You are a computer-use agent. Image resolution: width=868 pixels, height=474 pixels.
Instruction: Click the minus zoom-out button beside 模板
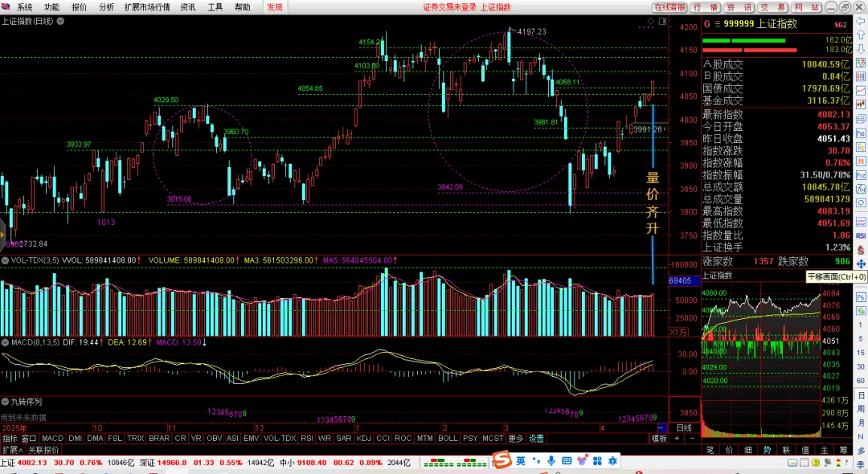692,438
